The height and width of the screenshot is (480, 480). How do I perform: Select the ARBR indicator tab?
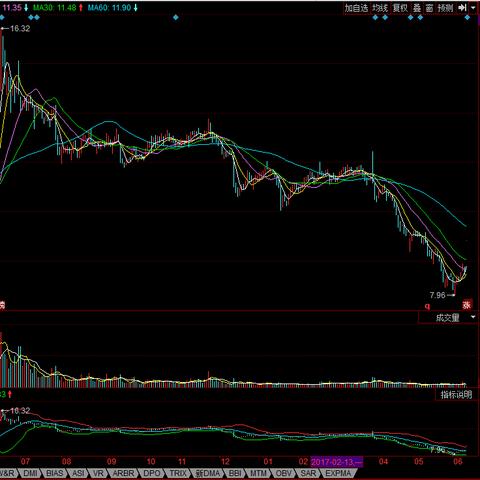click(x=123, y=473)
